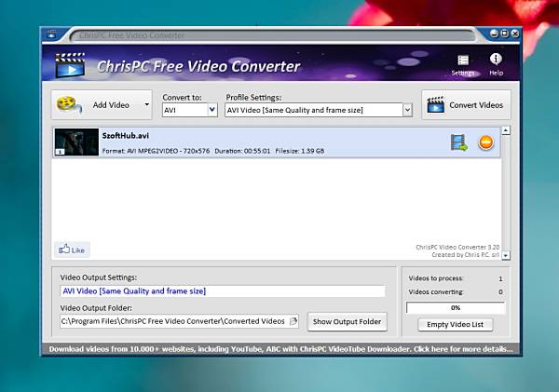Screen dimensions: 559x392
Task: Click the Empty Video List button
Action: coord(456,325)
